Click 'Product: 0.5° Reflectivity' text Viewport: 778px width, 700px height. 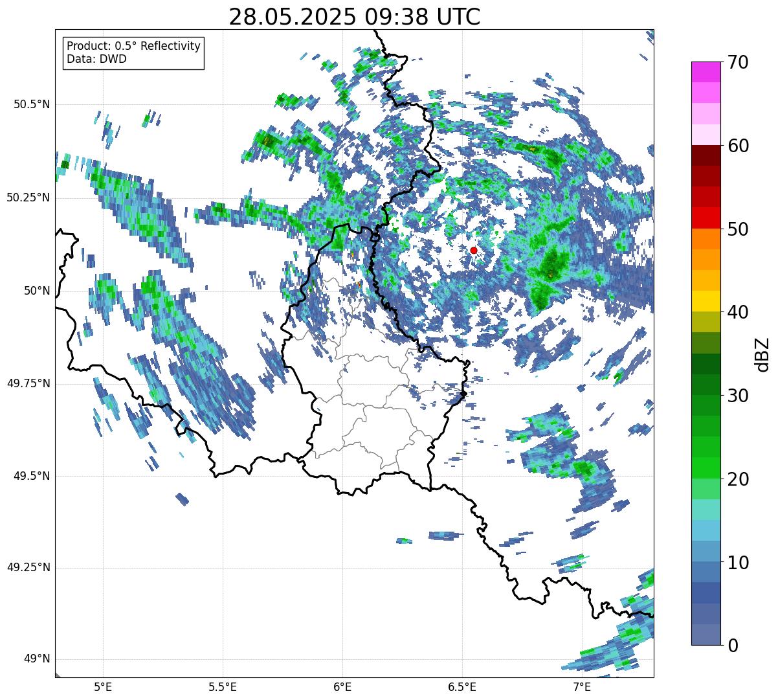(133, 46)
